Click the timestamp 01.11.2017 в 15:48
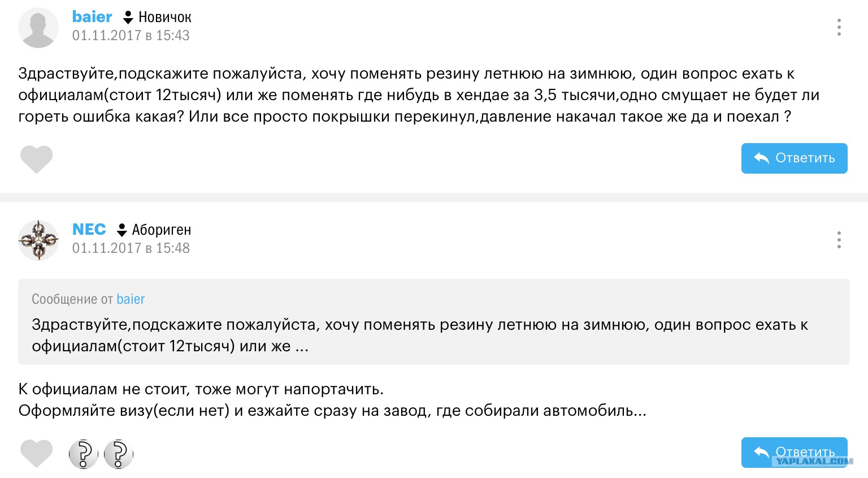This screenshot has height=478, width=868. [x=131, y=248]
